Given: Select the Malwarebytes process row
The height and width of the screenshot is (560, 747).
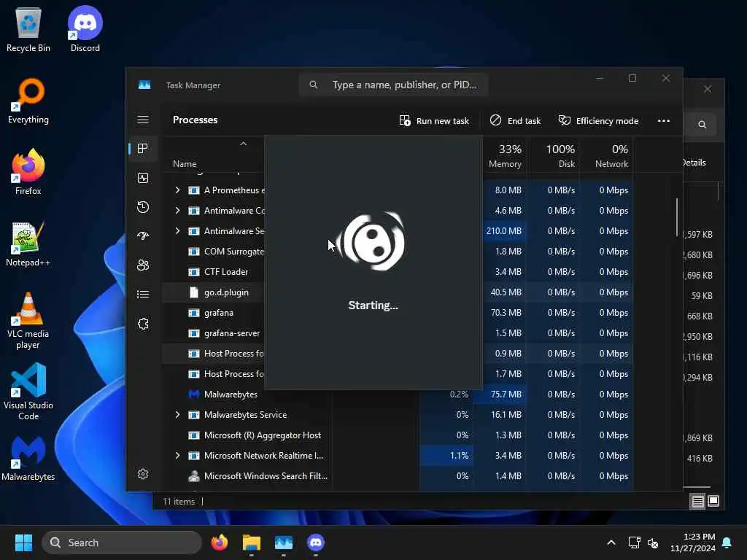Looking at the screenshot, I should [231, 394].
